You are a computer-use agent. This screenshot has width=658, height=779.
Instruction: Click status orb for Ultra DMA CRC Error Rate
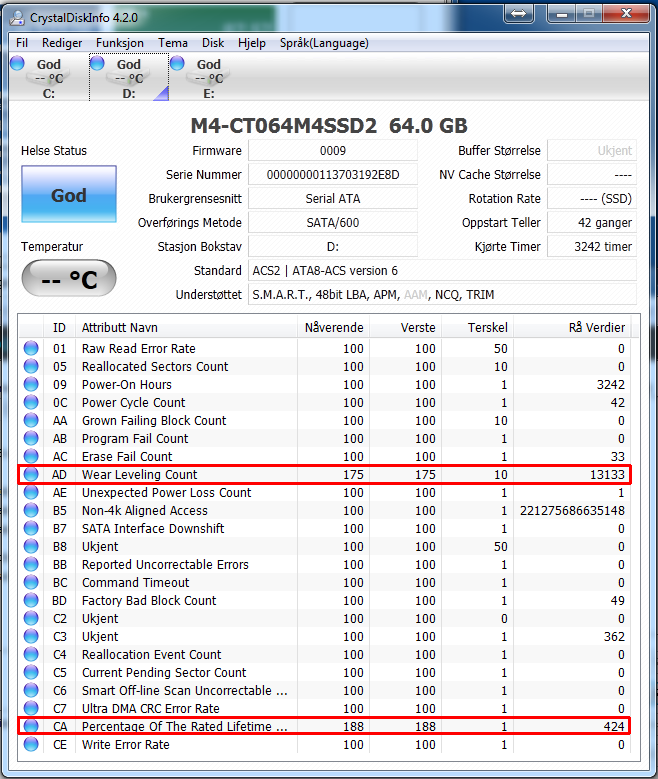pos(31,708)
